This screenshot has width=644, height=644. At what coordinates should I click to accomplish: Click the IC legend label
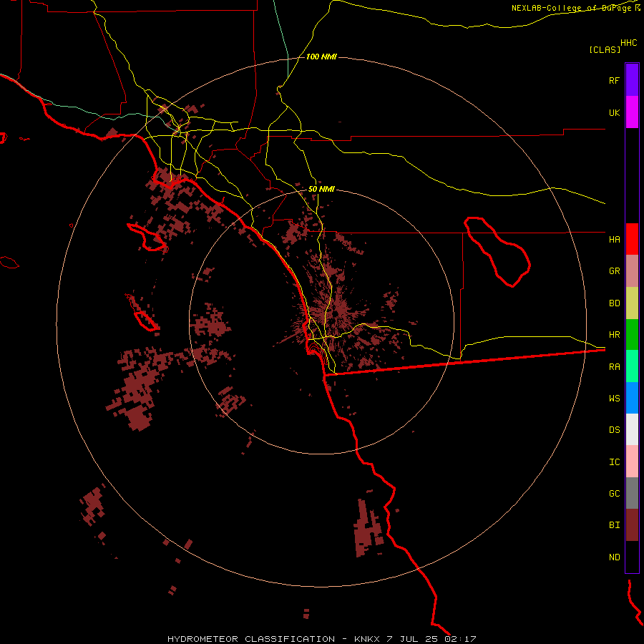pos(614,462)
